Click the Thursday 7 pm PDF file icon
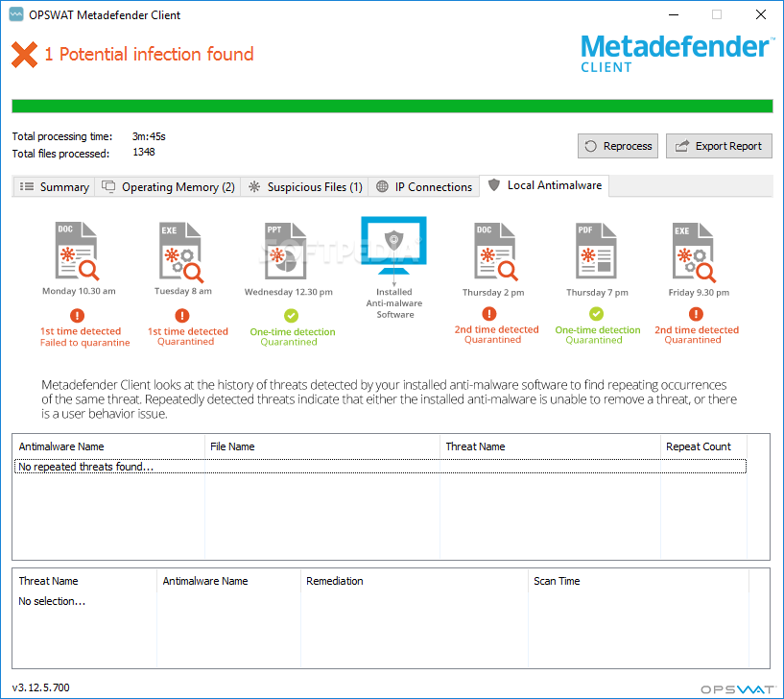784x699 pixels. tap(596, 252)
